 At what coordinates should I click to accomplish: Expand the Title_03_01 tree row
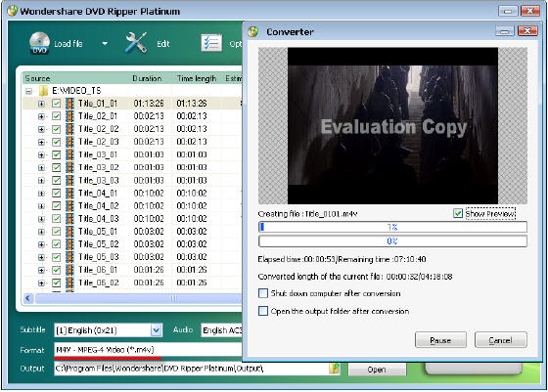41,155
